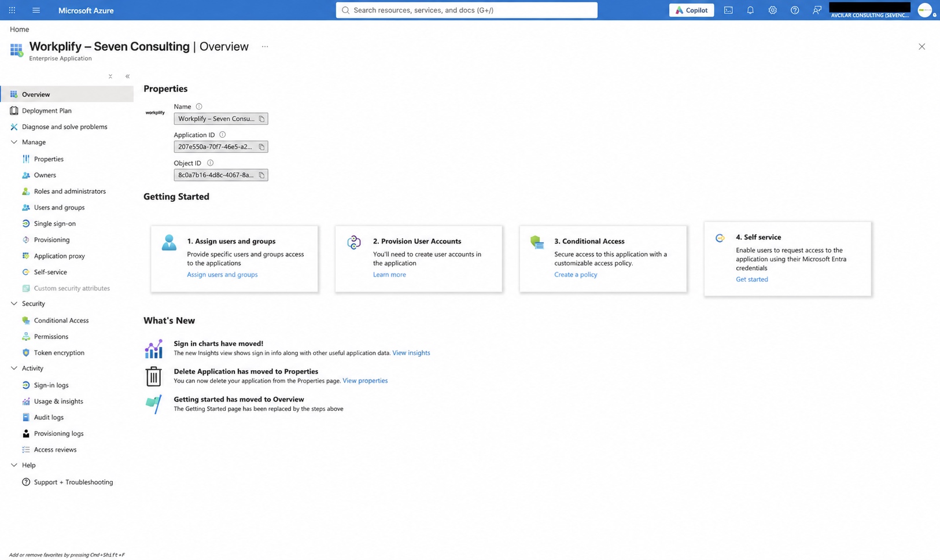Collapse the Manage section
940x560 pixels.
[x=14, y=142]
